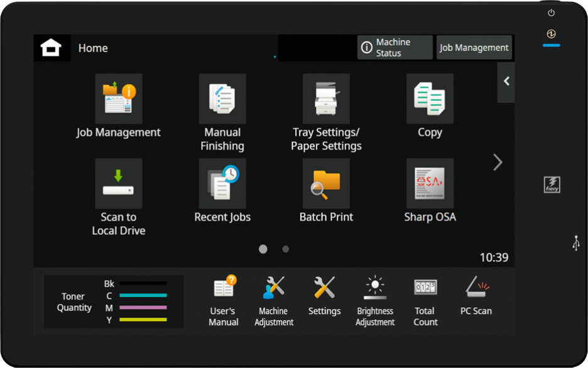Tap the energy saver clock icon

pyautogui.click(x=552, y=34)
